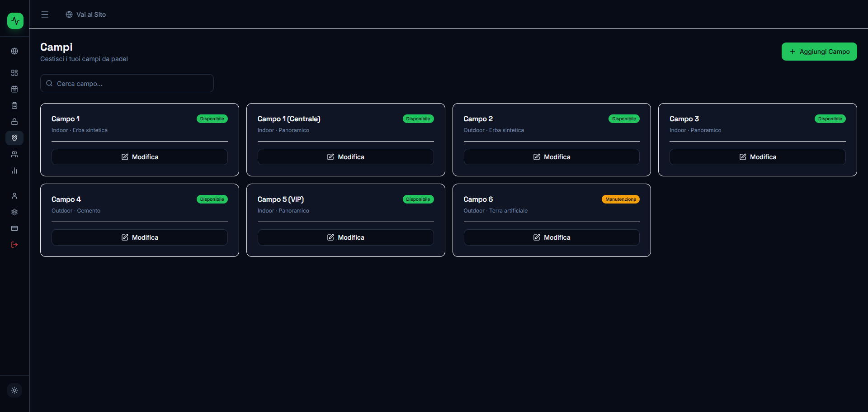
Task: Click Disponibile badge on Campo 2
Action: point(624,119)
